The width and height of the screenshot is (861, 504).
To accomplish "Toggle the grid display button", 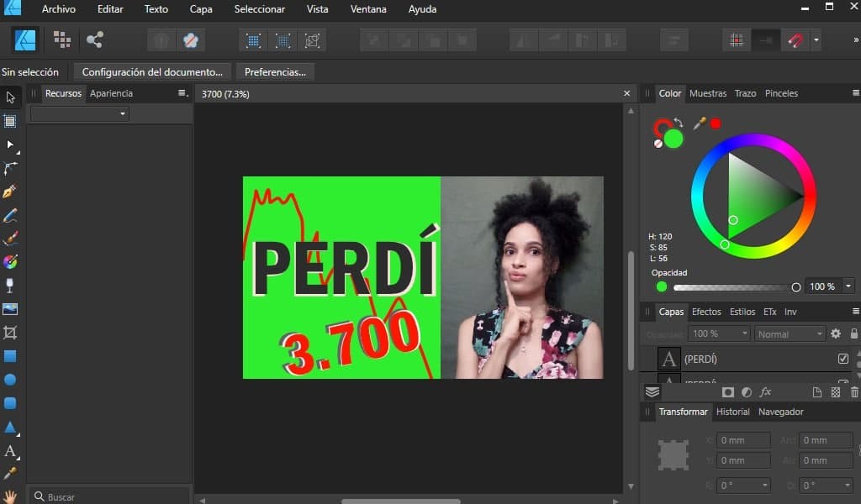I will tap(737, 40).
